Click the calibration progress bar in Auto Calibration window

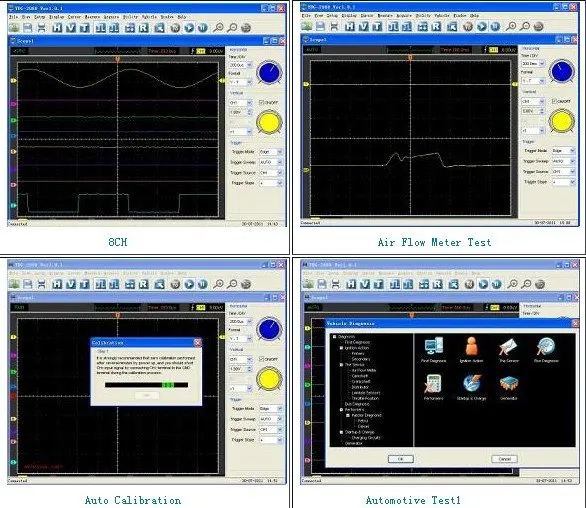(146, 385)
